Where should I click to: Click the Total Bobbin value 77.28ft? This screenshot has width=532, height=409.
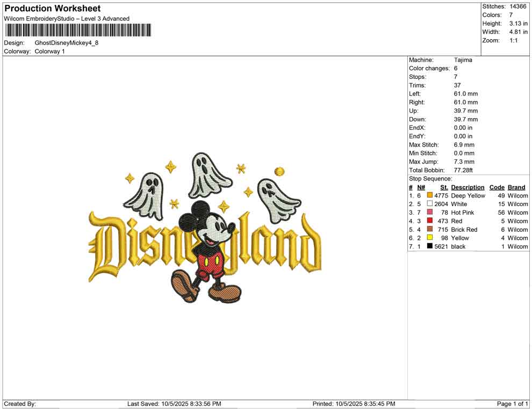pyautogui.click(x=463, y=170)
